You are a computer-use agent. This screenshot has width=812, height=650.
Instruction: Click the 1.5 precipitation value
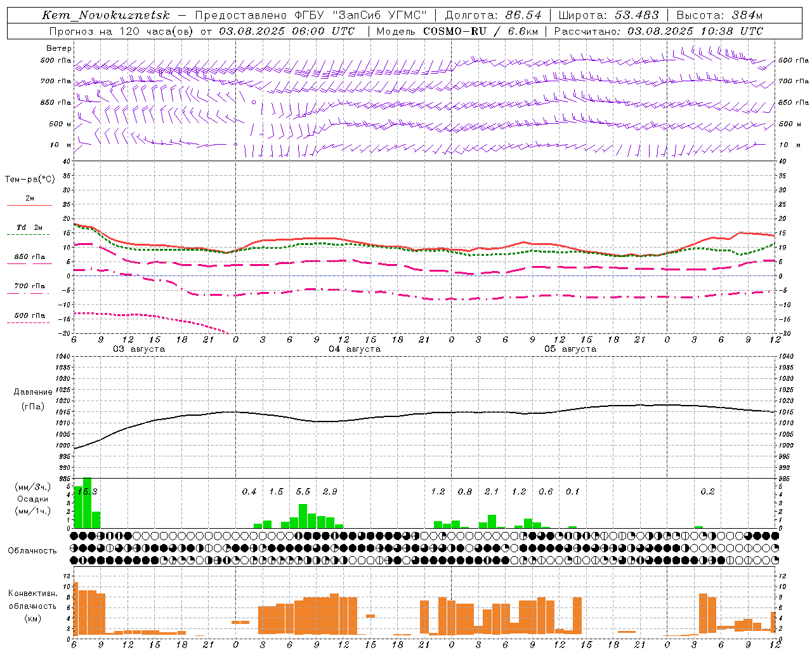click(x=276, y=491)
